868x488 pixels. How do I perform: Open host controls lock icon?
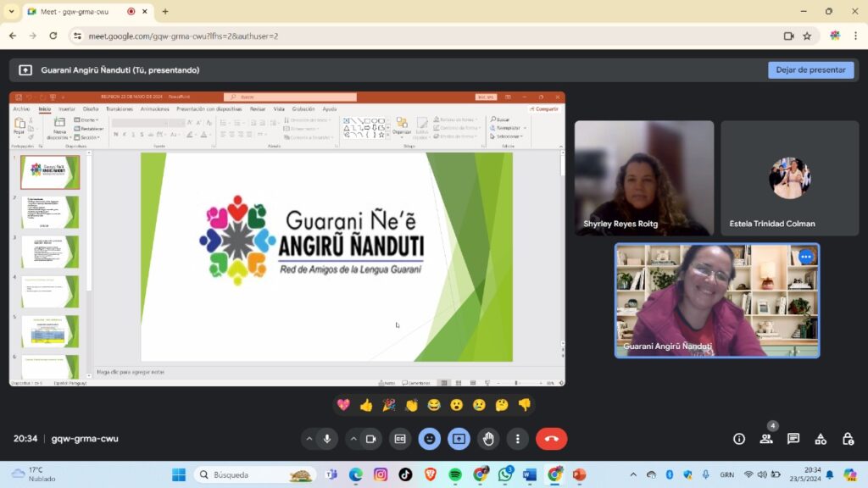848,439
